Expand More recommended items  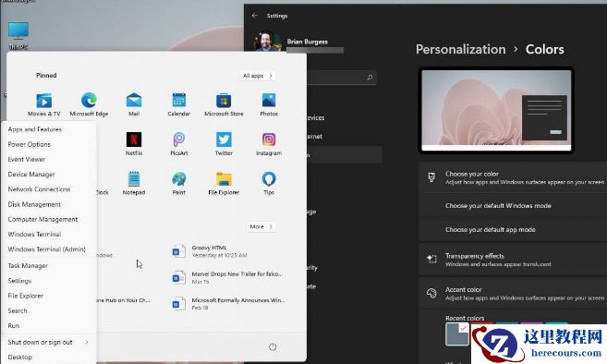point(261,226)
